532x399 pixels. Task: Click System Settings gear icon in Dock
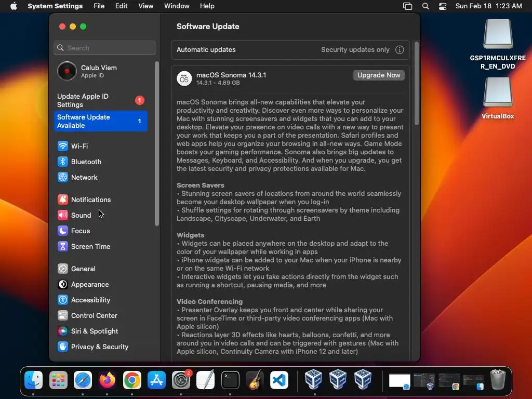[181, 380]
